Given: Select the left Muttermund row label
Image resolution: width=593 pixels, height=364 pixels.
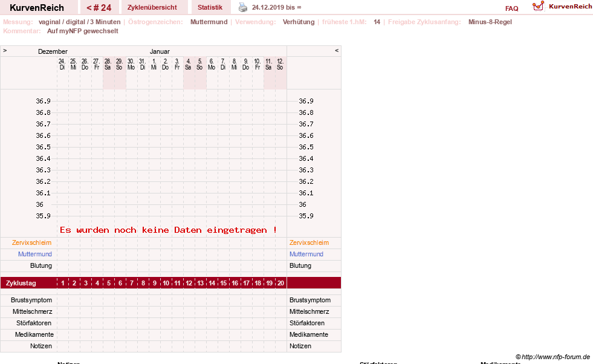Looking at the screenshot, I should click(x=35, y=255).
